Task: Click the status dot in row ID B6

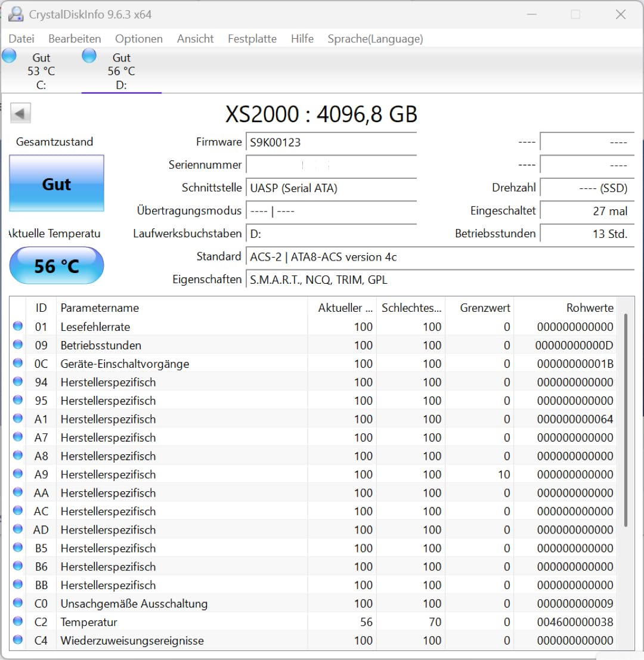Action: 18,566
